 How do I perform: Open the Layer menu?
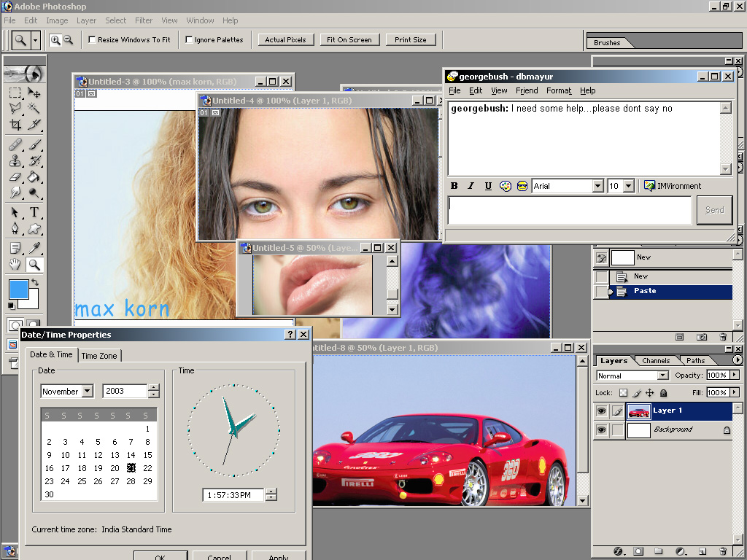pos(86,20)
